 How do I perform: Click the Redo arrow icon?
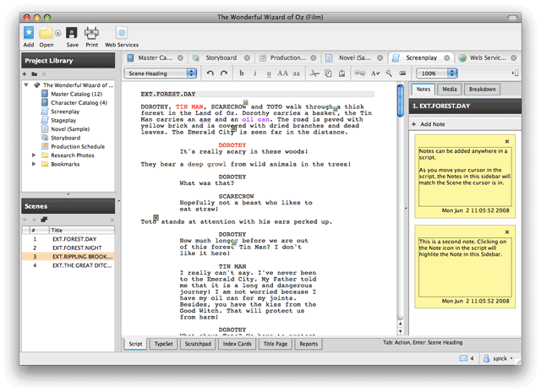tap(224, 73)
